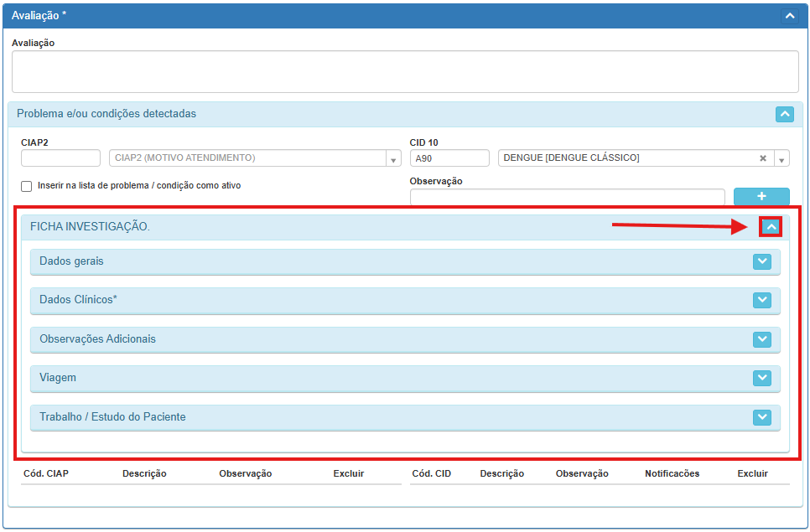Viewport: 810px width, 532px height.
Task: Collapse the Avaliação panel with top chevron
Action: click(789, 15)
